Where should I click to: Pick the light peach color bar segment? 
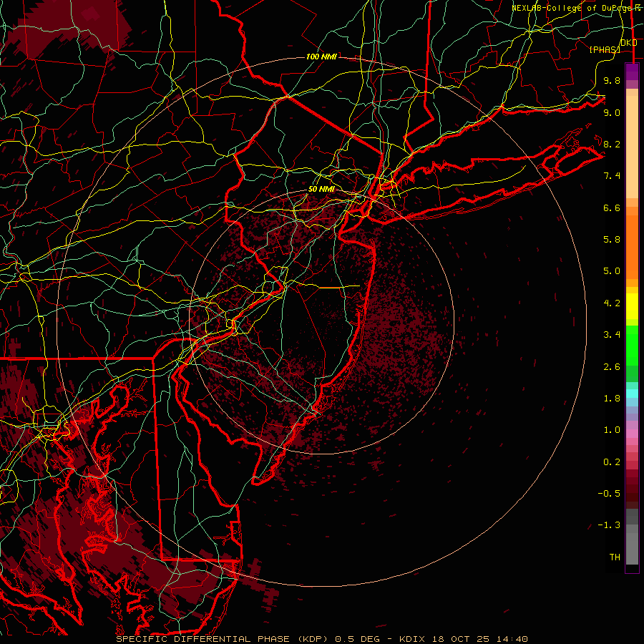[632, 148]
